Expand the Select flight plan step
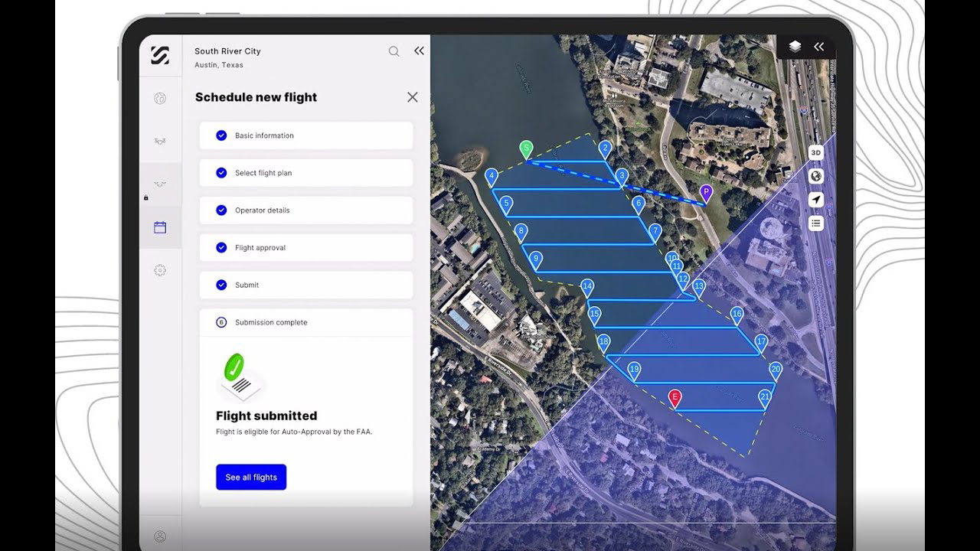Viewport: 980px width, 551px height. point(306,173)
